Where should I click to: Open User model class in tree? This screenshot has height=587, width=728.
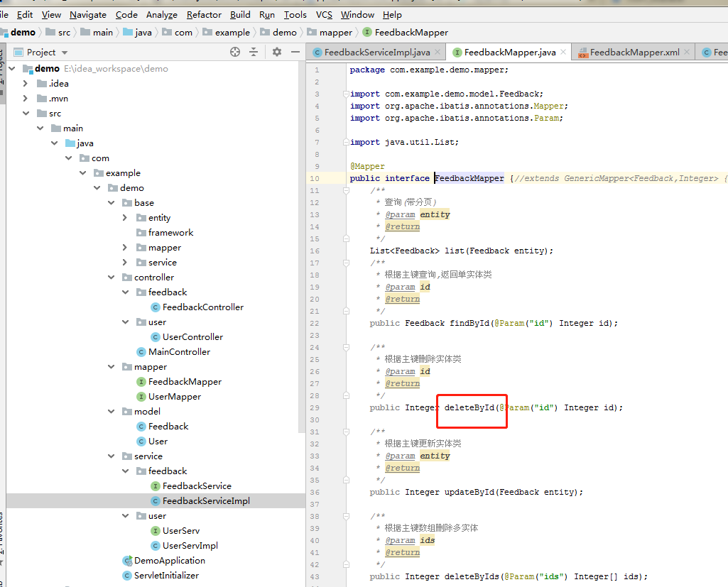point(158,441)
